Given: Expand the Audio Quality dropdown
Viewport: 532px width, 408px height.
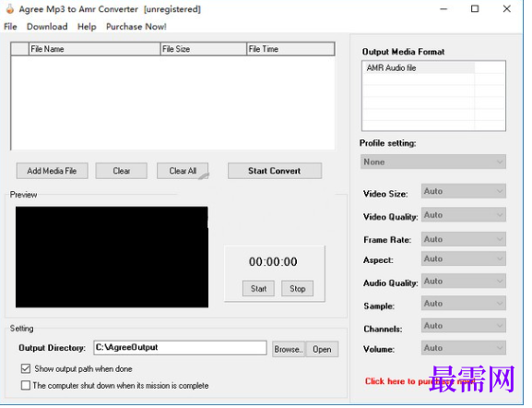Looking at the screenshot, I should tap(464, 282).
